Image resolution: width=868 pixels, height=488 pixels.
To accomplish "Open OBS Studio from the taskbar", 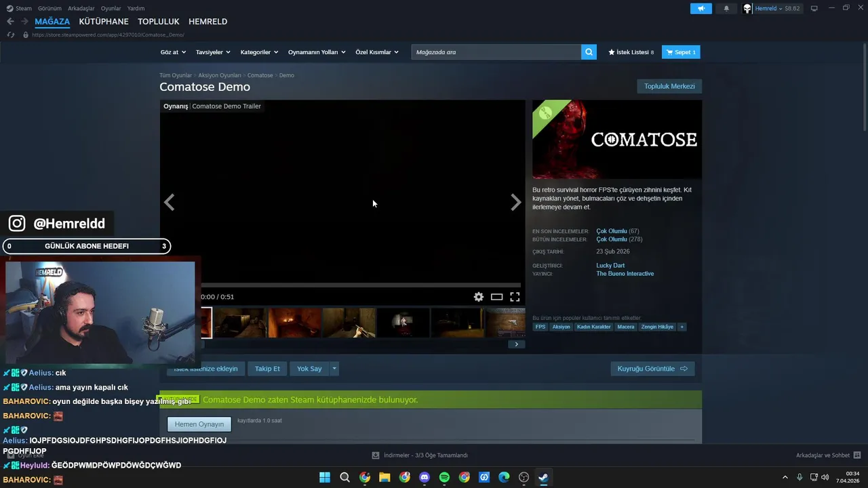I will pos(524,477).
